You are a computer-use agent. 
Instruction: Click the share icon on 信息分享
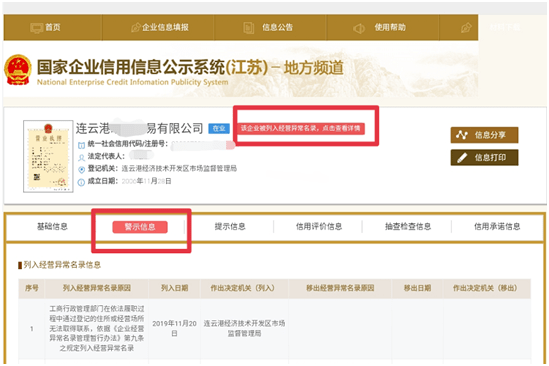pos(461,135)
